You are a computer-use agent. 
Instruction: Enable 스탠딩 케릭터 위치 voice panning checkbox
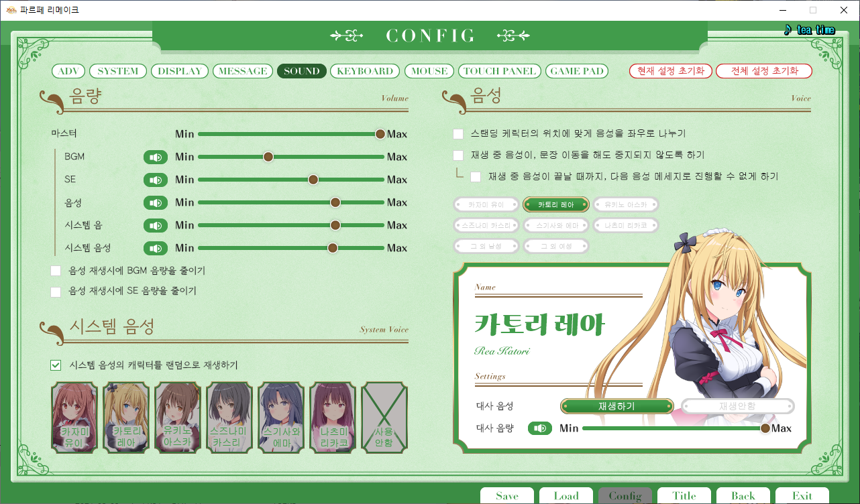[x=458, y=134]
